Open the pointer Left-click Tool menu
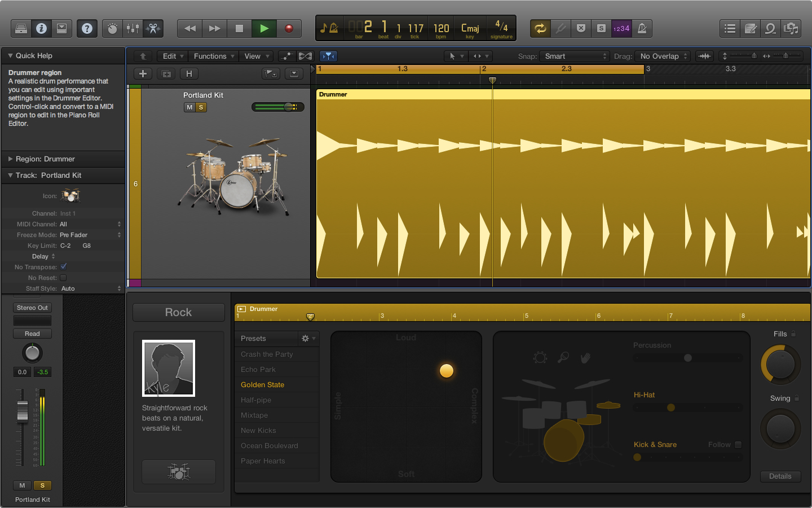812x508 pixels. [x=456, y=56]
